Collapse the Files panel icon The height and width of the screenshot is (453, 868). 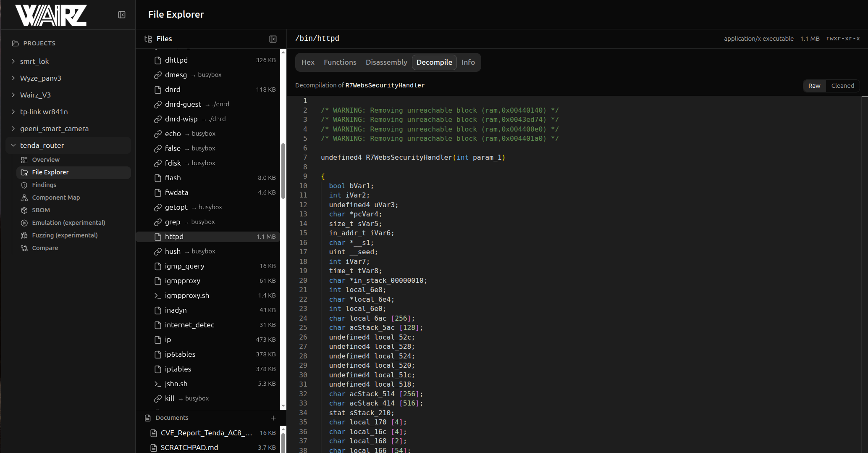point(273,39)
